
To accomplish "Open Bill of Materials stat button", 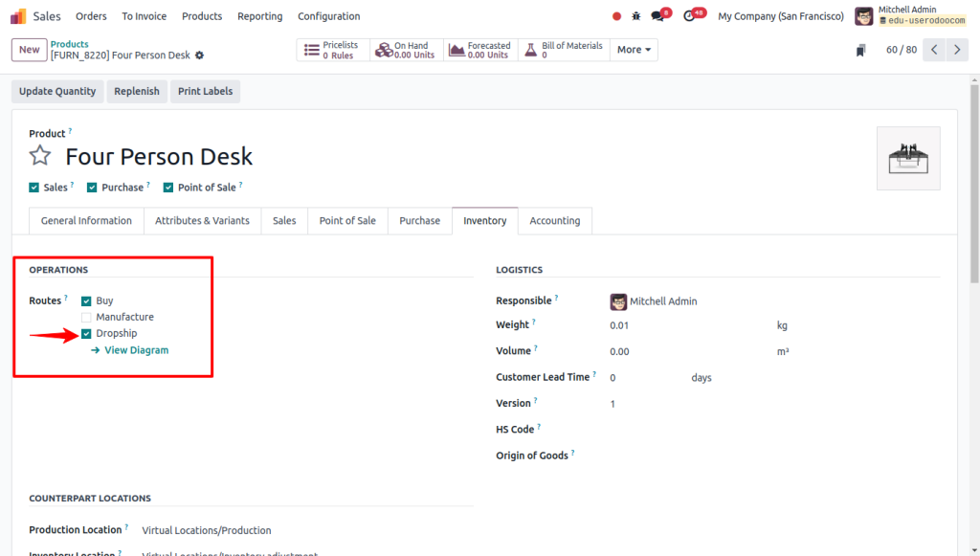I will tap(564, 50).
